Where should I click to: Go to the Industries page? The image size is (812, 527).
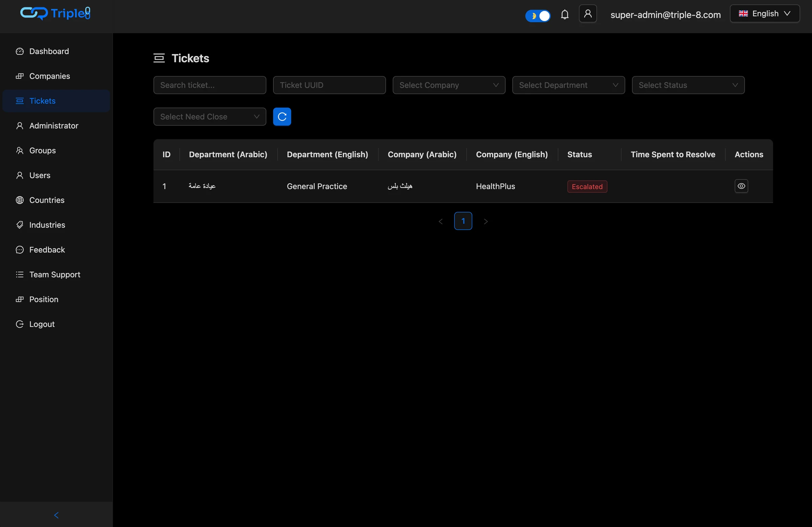[56, 225]
